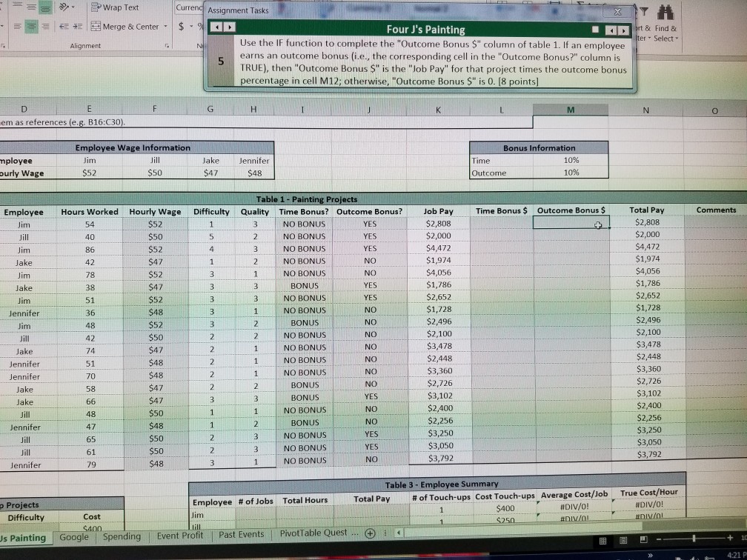This screenshot has width=747, height=560.
Task: Open the Alignment dialog launcher
Action: tap(167, 46)
